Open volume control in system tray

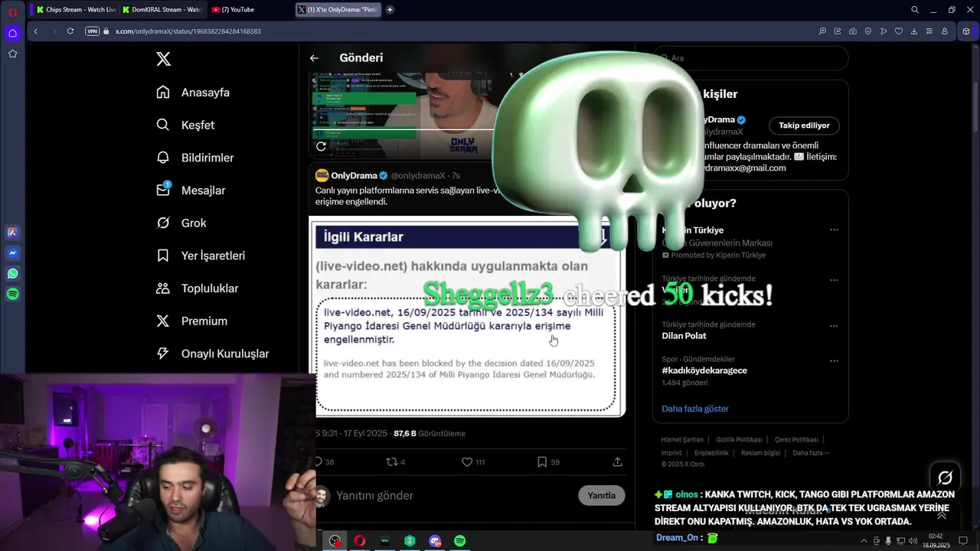coord(913,541)
